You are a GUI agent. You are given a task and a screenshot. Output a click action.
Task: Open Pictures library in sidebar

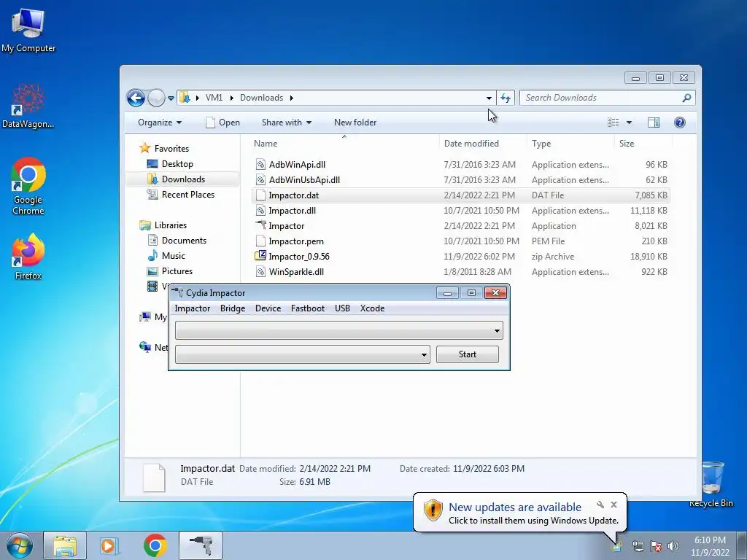pos(171,271)
